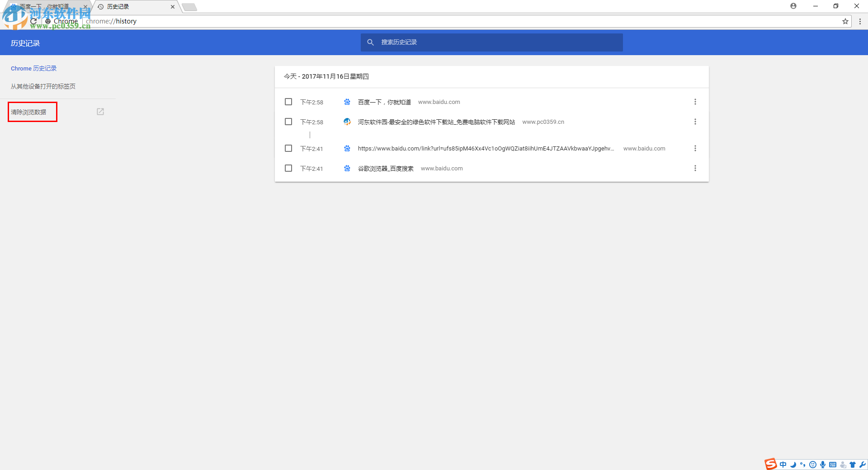Screen dimensions: 868x470
Task: Open 从其他设备打开的标签页 in sidebar
Action: [43, 86]
